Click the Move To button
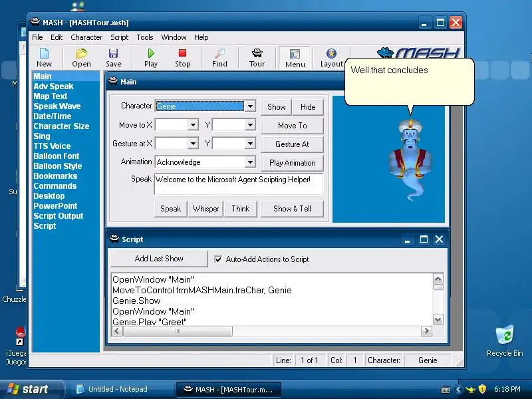The height and width of the screenshot is (399, 532). point(292,126)
